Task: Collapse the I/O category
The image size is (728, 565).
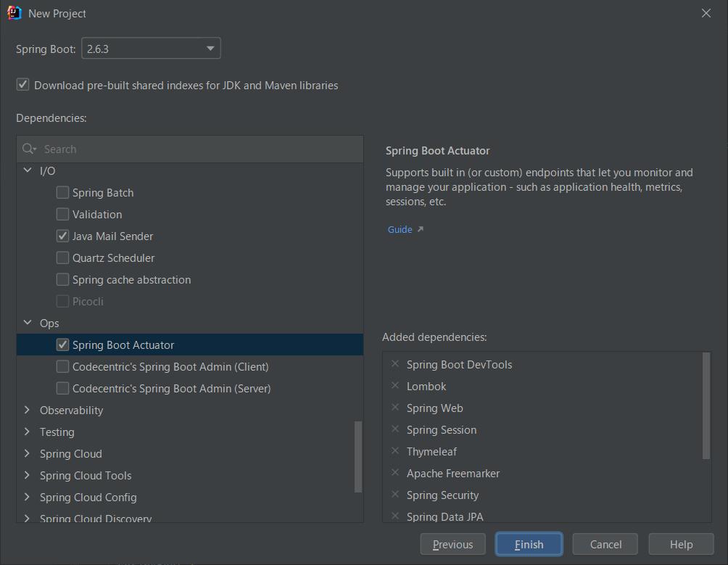Action: (x=28, y=170)
